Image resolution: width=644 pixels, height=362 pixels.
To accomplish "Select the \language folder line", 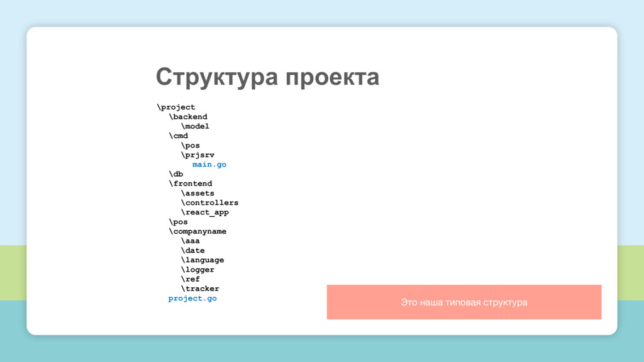I will (x=203, y=260).
